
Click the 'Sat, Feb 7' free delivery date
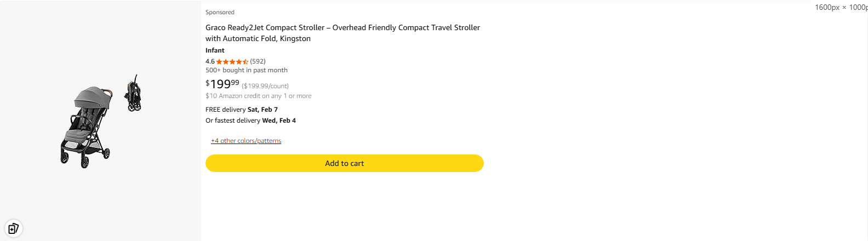262,110
